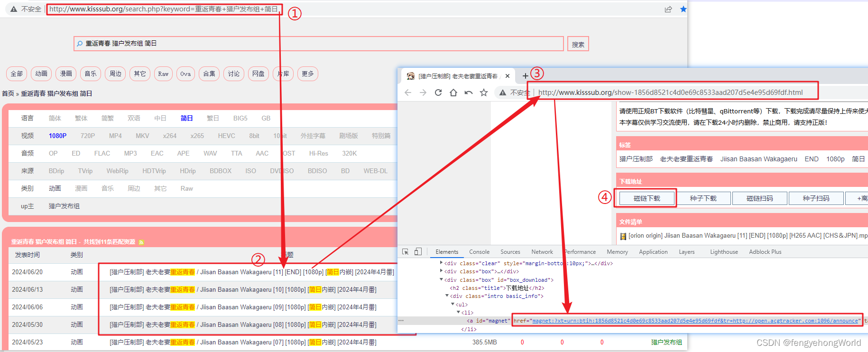Image resolution: width=868 pixels, height=352 pixels.
Task: Click 猎户发布组 in the 2024/05/23 row
Action: [x=666, y=342]
